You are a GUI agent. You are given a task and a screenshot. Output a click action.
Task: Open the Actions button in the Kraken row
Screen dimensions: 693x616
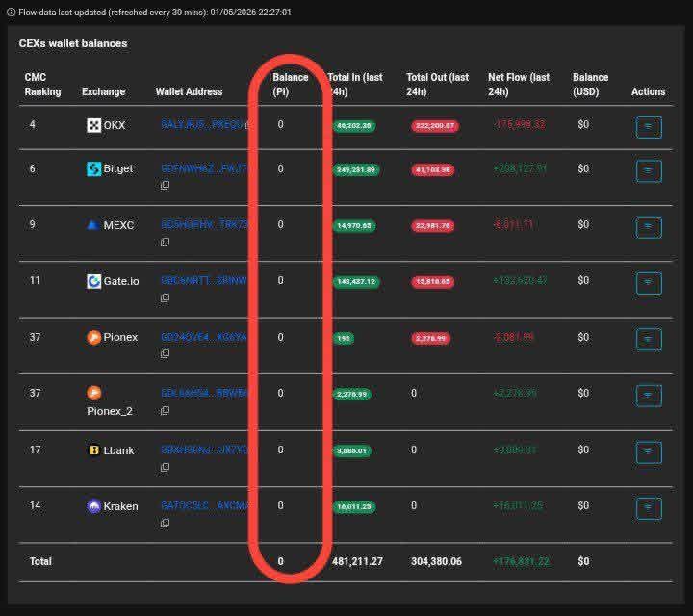[649, 508]
